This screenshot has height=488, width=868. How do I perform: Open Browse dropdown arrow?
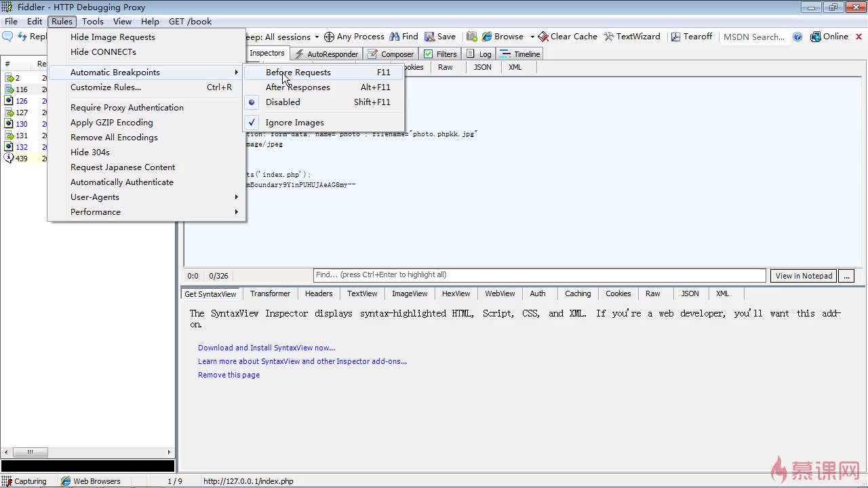pyautogui.click(x=532, y=37)
